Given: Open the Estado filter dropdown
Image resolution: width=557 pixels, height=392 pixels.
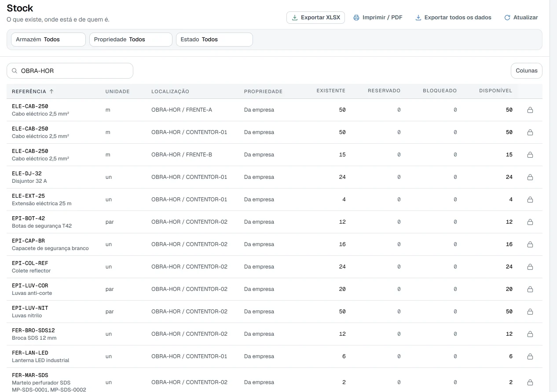Looking at the screenshot, I should 214,40.
